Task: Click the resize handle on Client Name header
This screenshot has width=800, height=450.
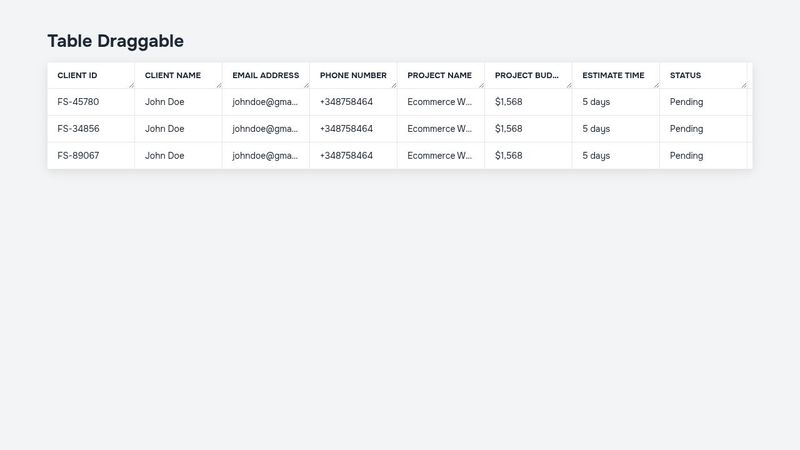Action: click(x=218, y=85)
